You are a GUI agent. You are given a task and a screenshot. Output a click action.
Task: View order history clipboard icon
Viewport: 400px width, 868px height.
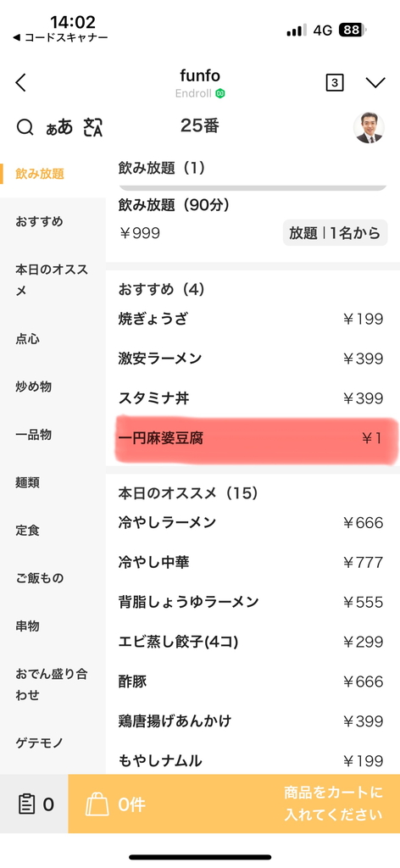pos(25,804)
